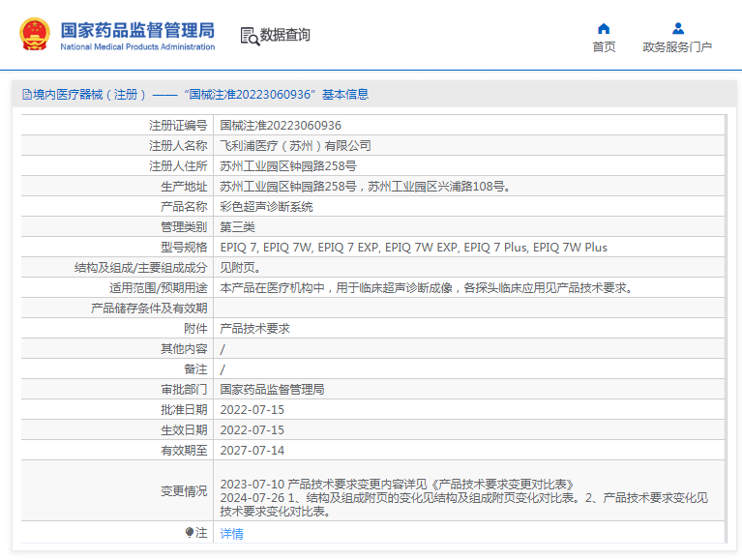Click the 其他内容 label
The height and width of the screenshot is (560, 742).
point(184,349)
